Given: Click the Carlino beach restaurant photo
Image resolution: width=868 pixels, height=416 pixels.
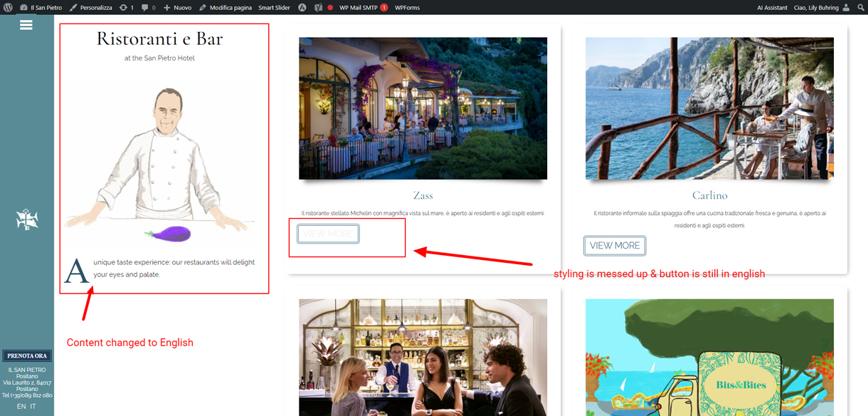Looking at the screenshot, I should pyautogui.click(x=709, y=108).
